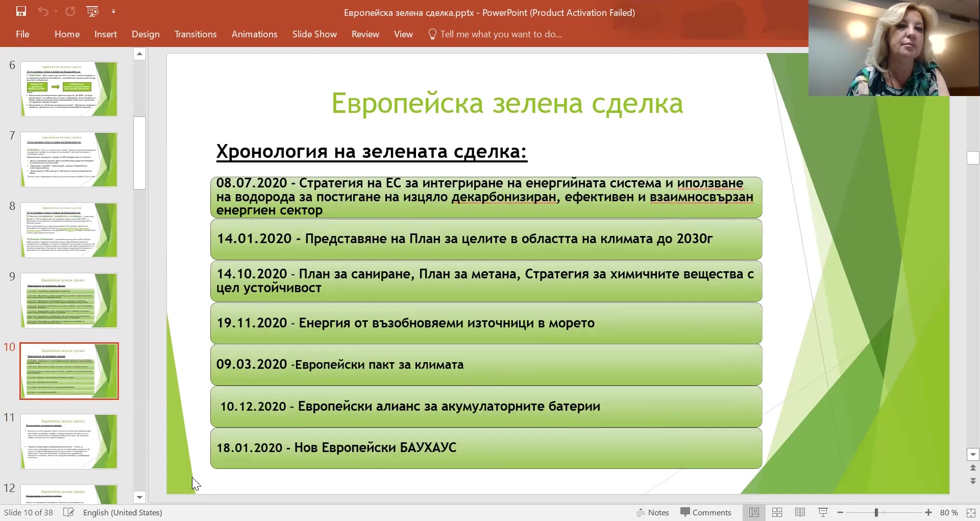980x521 pixels.
Task: Click the Start From Beginning slideshow icon
Action: (x=92, y=11)
